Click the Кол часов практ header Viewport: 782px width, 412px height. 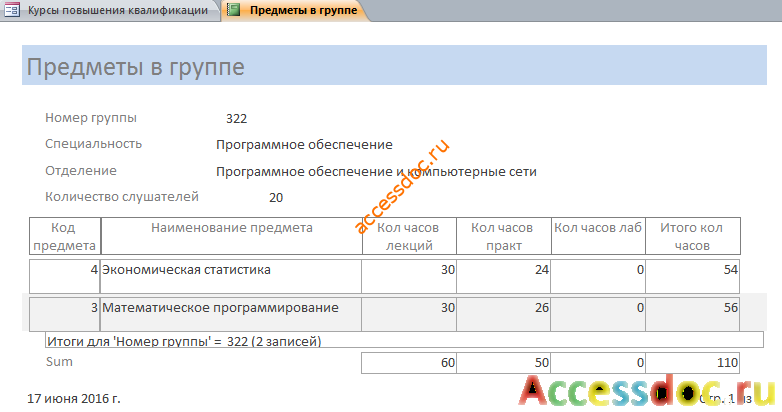[504, 236]
